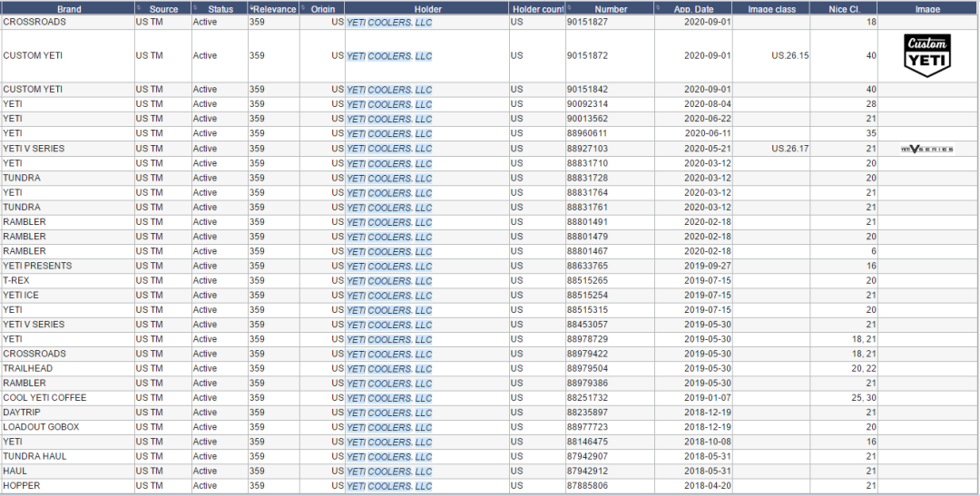The image size is (980, 496).
Task: Click the application date 2018-10-08
Action: [708, 442]
